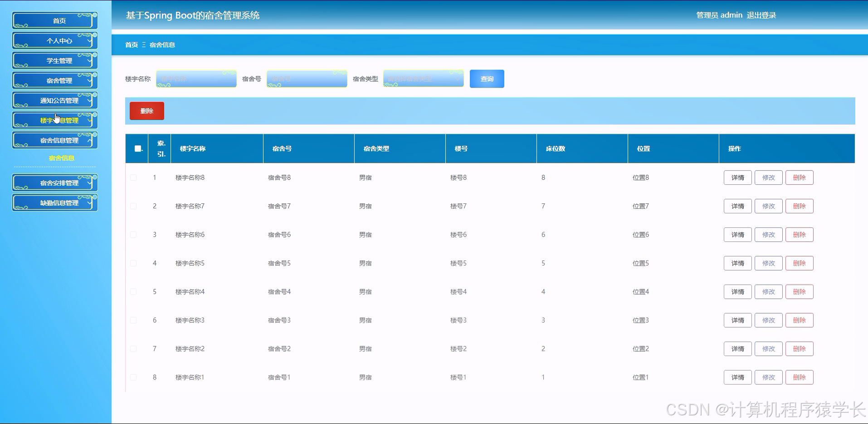Image resolution: width=868 pixels, height=424 pixels.
Task: Open 详情 for 楼宇名称8 row
Action: 738,177
